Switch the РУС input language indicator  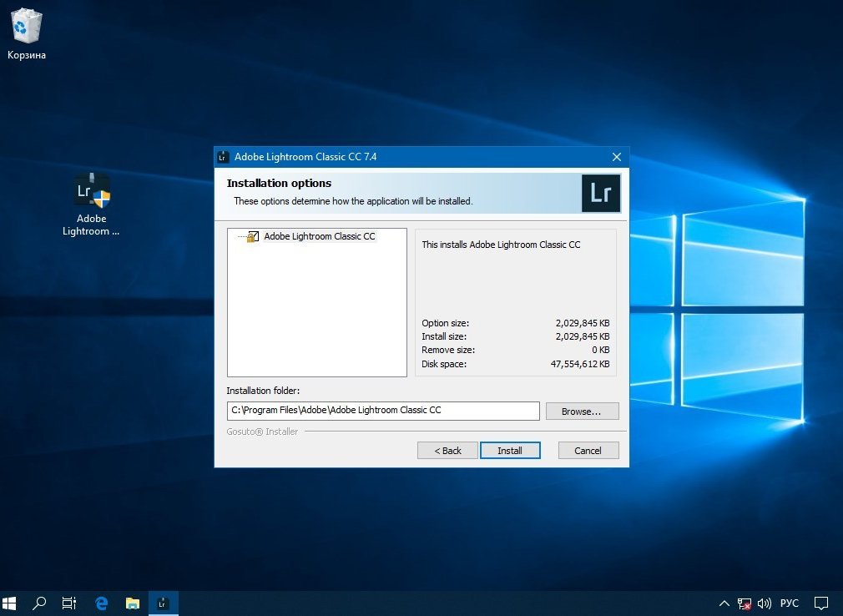(790, 603)
